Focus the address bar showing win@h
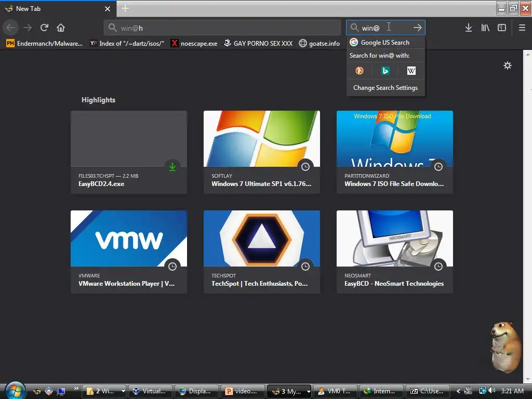The image size is (532, 399). (x=222, y=28)
